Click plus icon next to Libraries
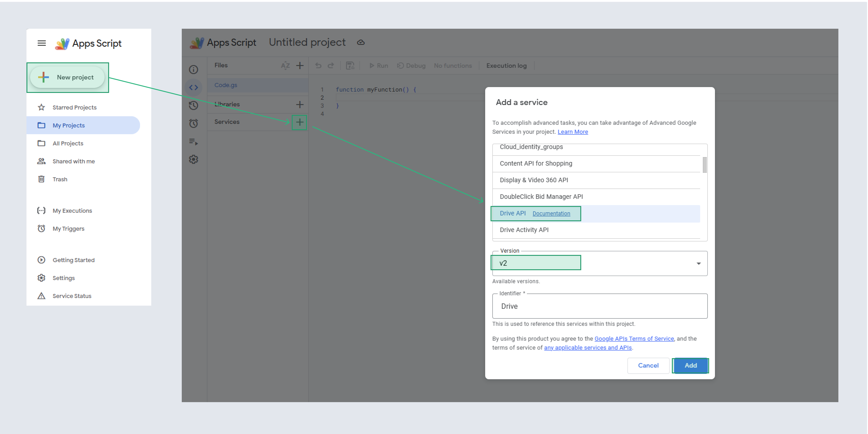Image resolution: width=868 pixels, height=434 pixels. [x=300, y=104]
